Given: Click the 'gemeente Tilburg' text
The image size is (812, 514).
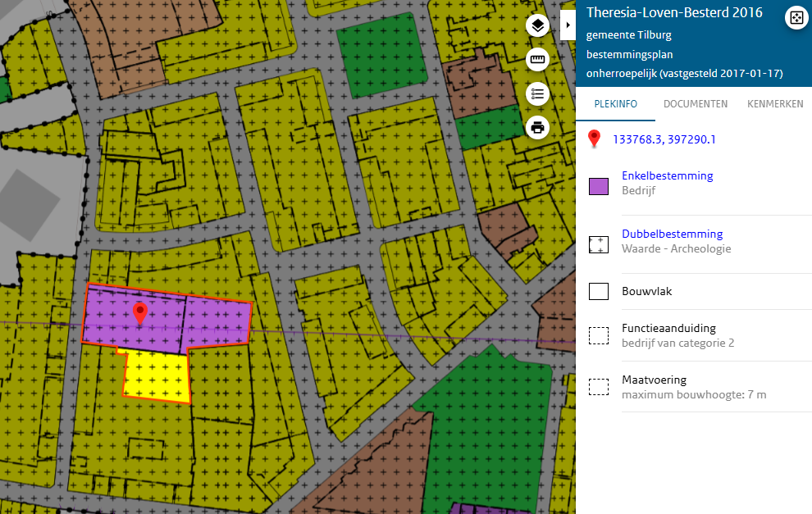Looking at the screenshot, I should coord(628,35).
